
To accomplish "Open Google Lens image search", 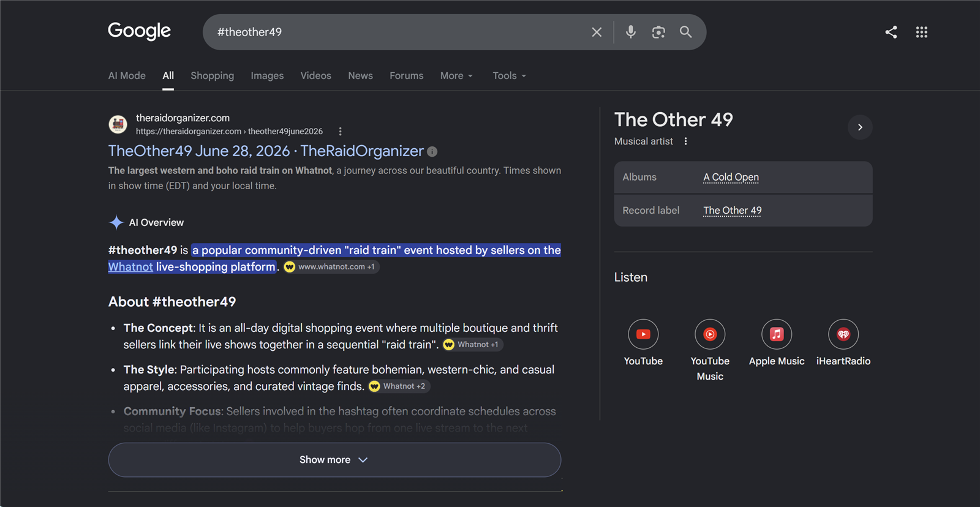I will pyautogui.click(x=658, y=32).
